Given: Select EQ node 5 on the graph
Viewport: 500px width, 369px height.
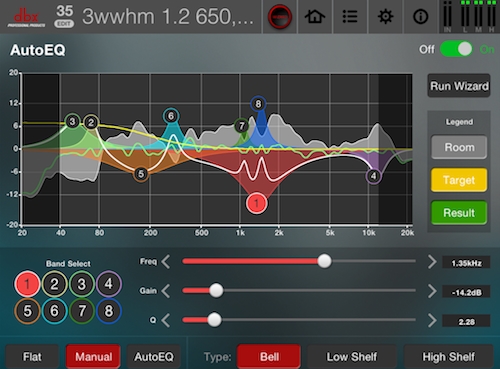Looking at the screenshot, I should 141,174.
